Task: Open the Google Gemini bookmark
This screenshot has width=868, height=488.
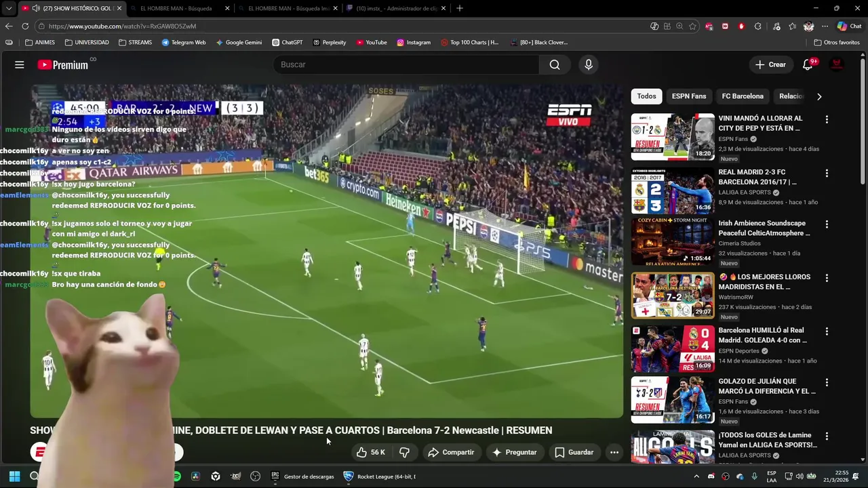Action: point(239,42)
